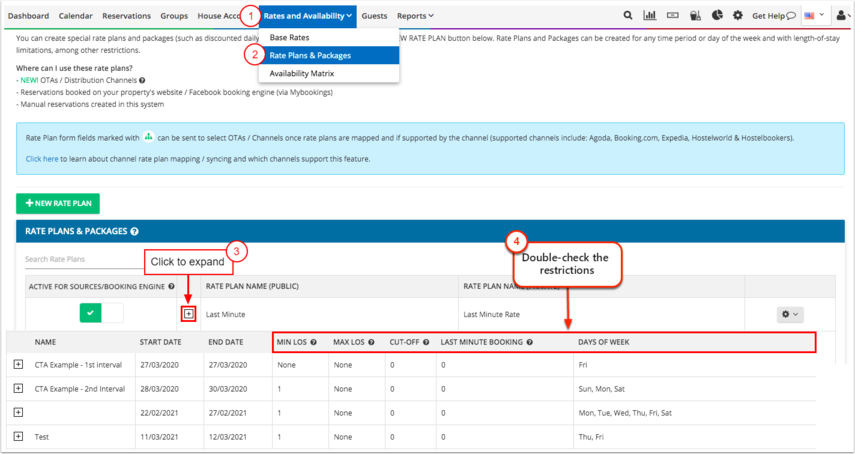855x454 pixels.
Task: Open the bar chart reports icon
Action: coord(650,16)
